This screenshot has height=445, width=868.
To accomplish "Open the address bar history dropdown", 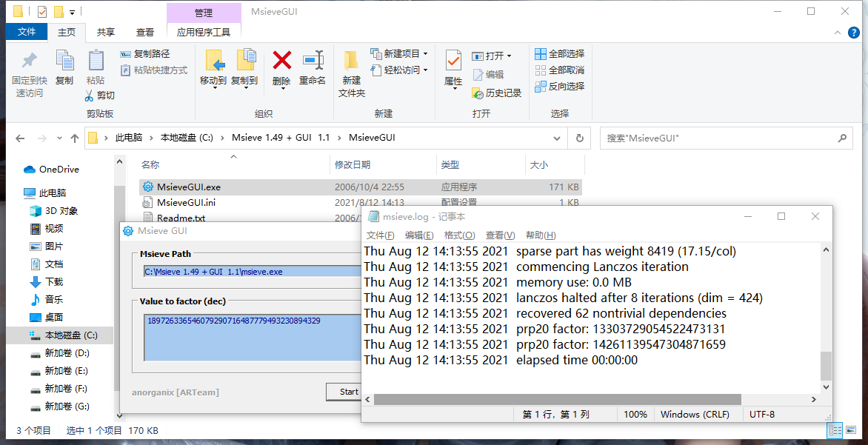I will pos(557,138).
